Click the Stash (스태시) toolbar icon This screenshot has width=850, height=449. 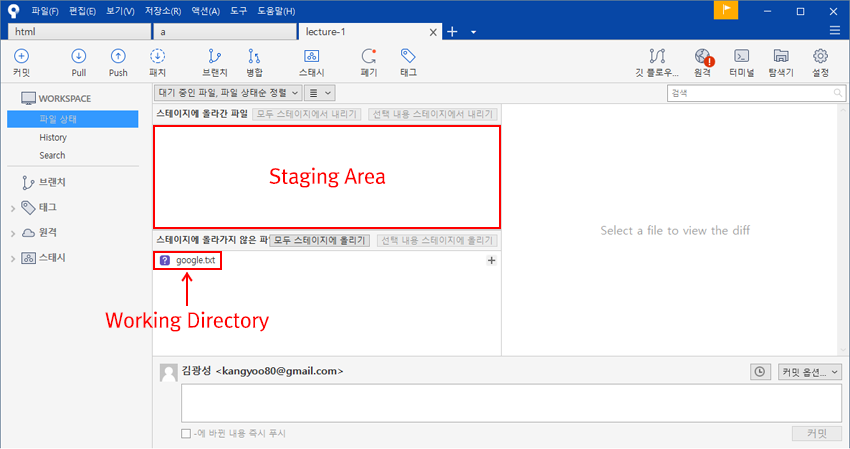312,56
